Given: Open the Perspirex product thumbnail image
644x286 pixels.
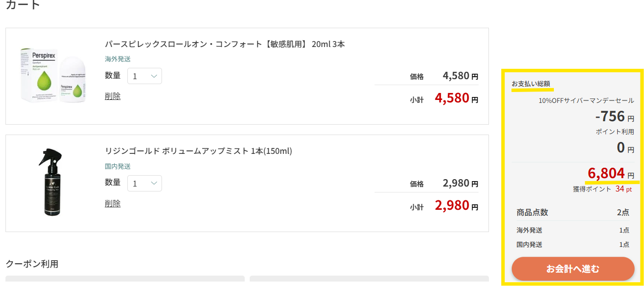Looking at the screenshot, I should point(54,76).
